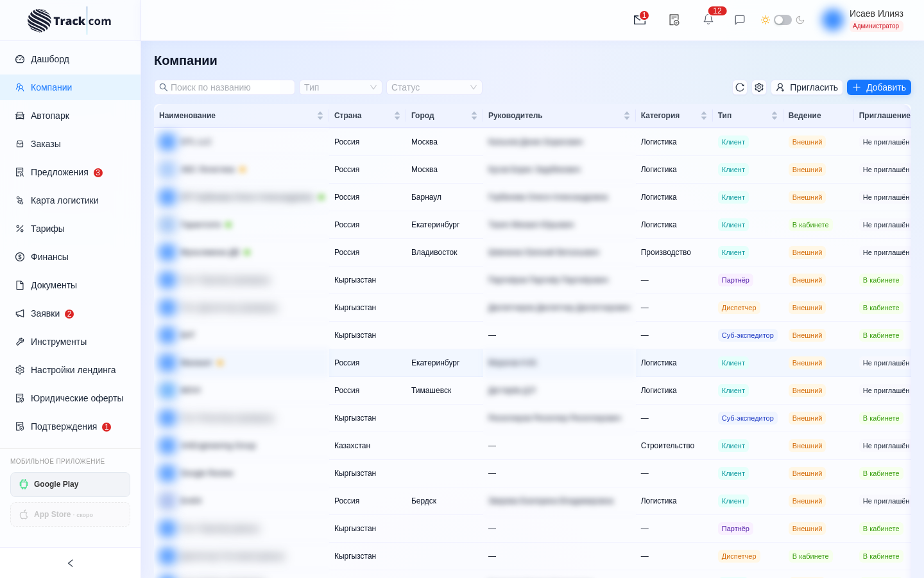Screen dimensions: 924x578
Task: Expand the Тип filter dropdown
Action: pos(341,87)
